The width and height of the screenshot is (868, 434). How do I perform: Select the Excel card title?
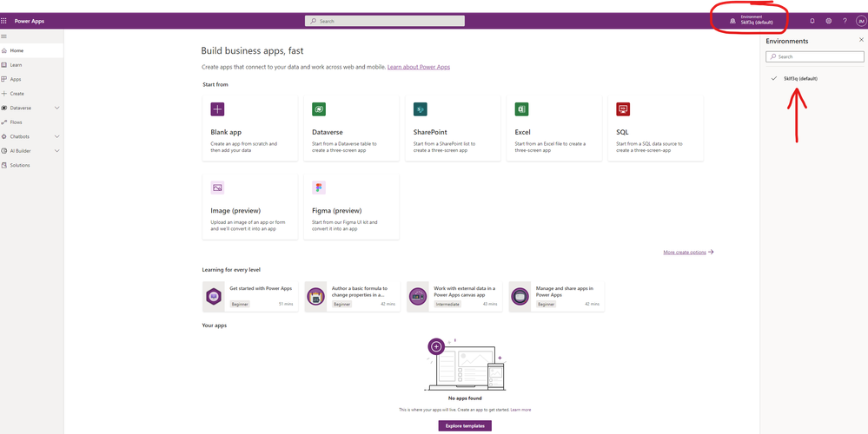pos(522,132)
